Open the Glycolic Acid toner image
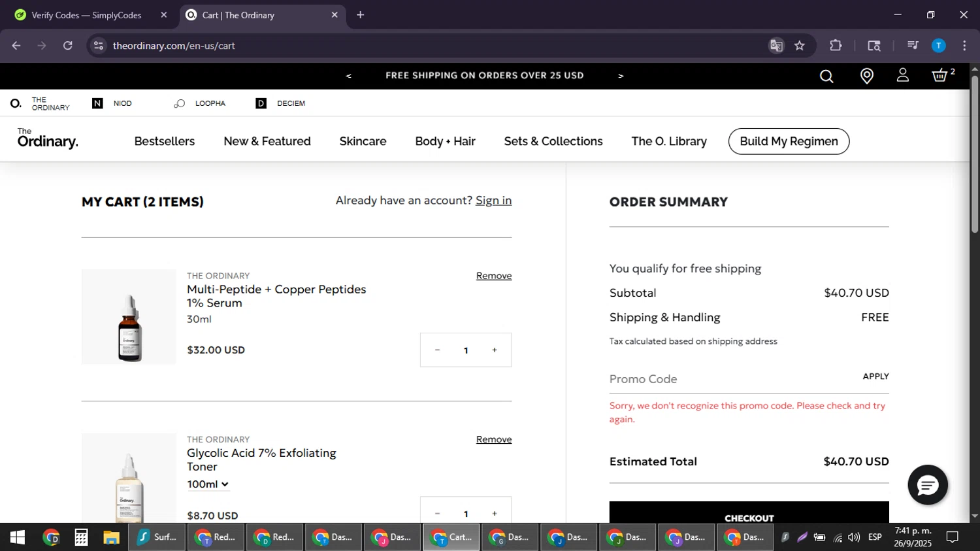This screenshot has height=551, width=980. 129,478
